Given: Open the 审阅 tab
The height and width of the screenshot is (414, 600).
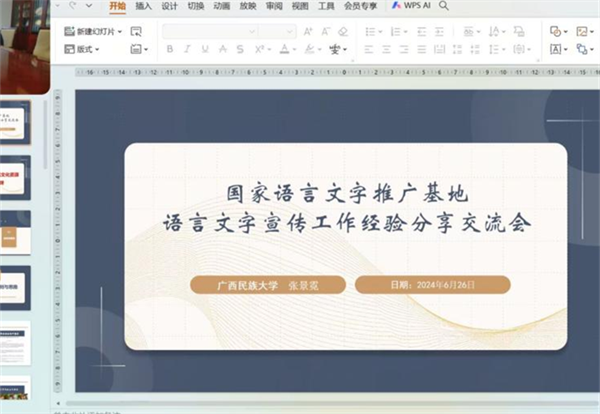Looking at the screenshot, I should pyautogui.click(x=274, y=6).
